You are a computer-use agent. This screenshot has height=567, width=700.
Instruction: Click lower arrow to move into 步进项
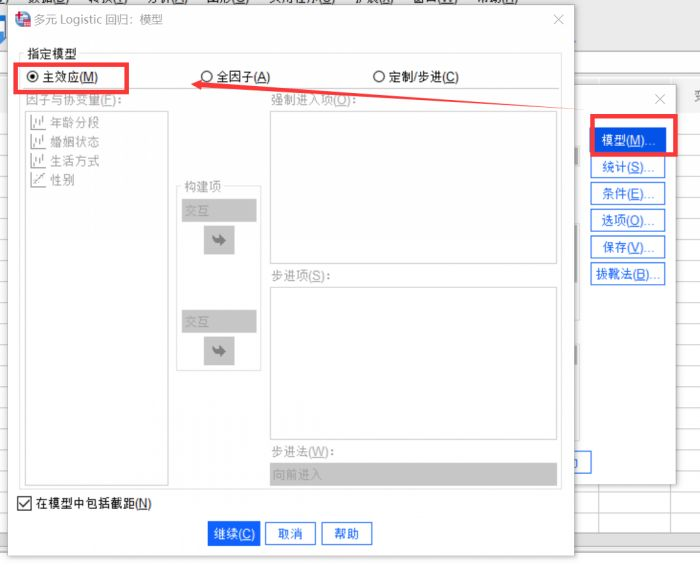[219, 351]
